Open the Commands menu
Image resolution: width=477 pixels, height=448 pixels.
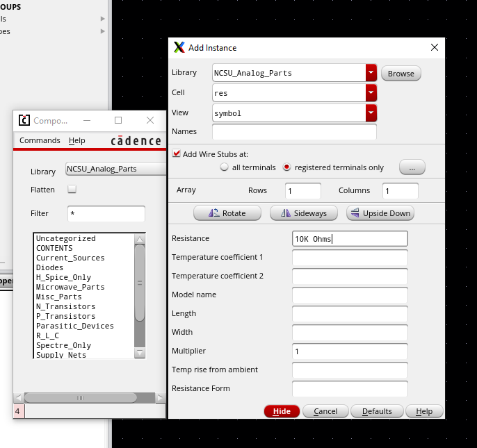(40, 140)
